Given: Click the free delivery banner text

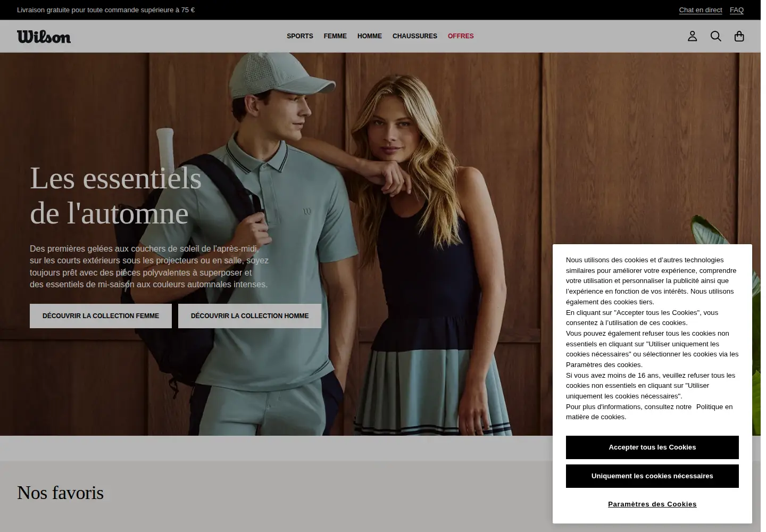Looking at the screenshot, I should [106, 10].
